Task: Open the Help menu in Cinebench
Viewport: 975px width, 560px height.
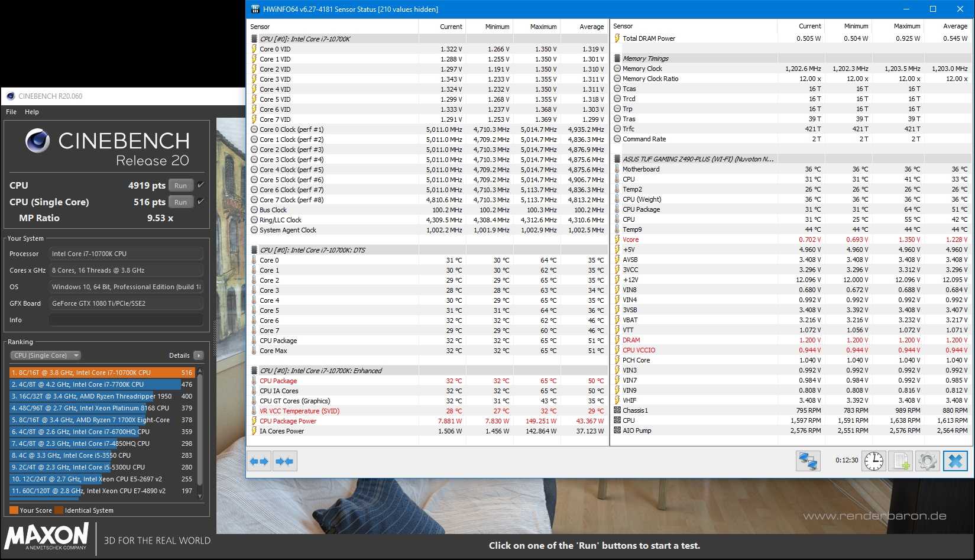Action: pyautogui.click(x=32, y=112)
